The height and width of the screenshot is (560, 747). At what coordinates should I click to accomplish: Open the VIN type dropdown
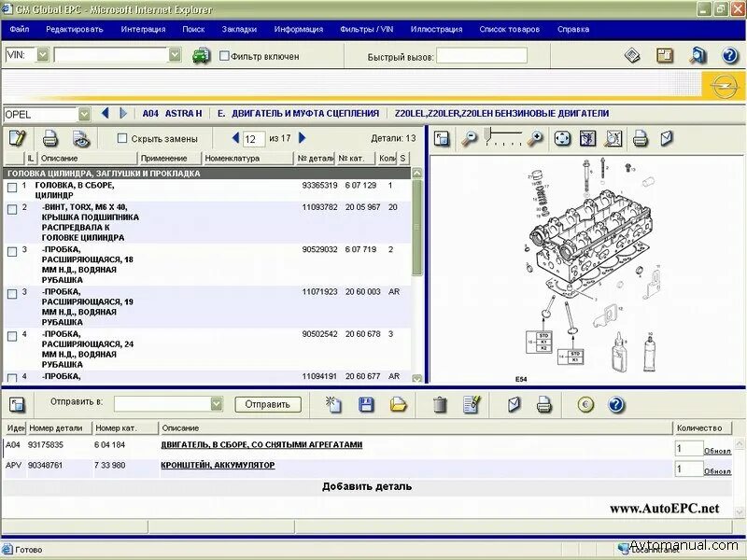pos(43,55)
